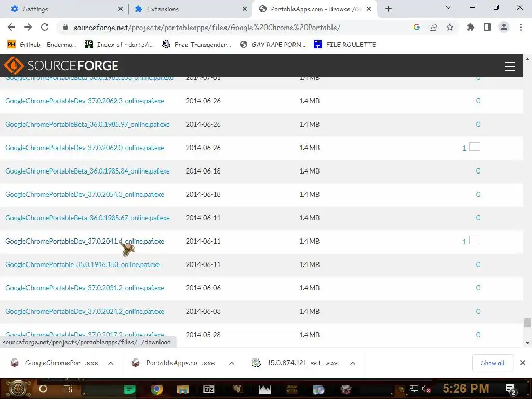
Task: Open Chrome's three-dot menu
Action: pos(521,27)
